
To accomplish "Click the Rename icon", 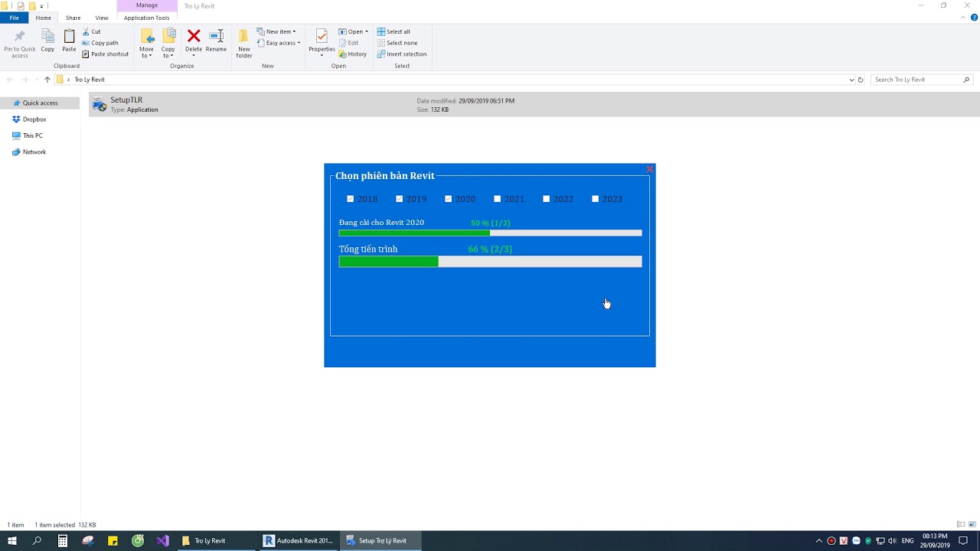I will tap(216, 36).
